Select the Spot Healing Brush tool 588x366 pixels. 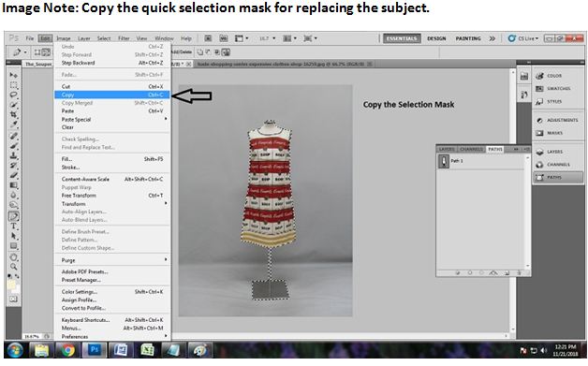[x=13, y=136]
